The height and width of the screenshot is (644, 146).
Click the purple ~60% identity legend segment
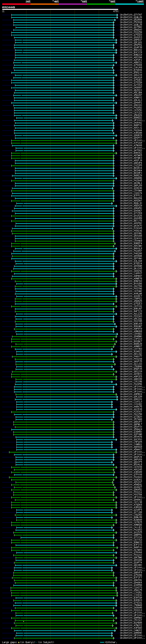73,4
